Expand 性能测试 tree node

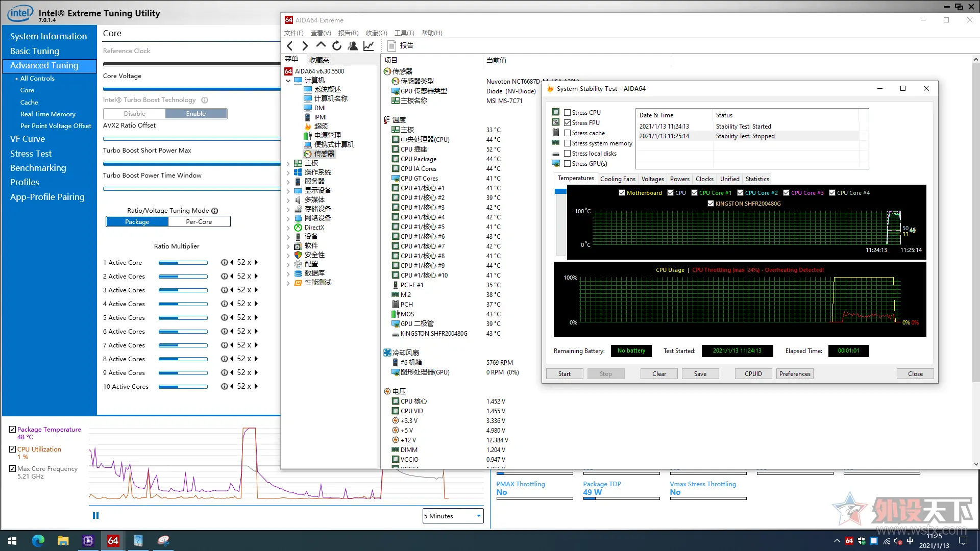(x=288, y=283)
